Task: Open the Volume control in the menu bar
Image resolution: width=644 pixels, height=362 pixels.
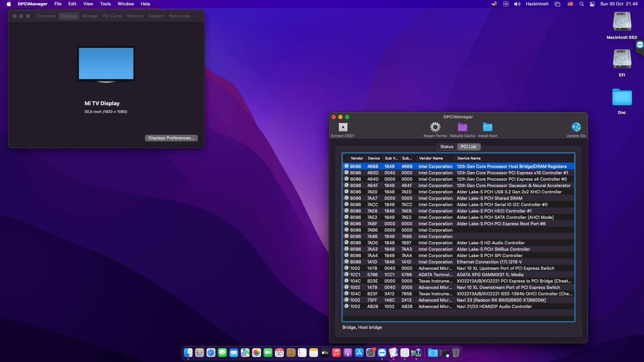Action: (x=517, y=4)
